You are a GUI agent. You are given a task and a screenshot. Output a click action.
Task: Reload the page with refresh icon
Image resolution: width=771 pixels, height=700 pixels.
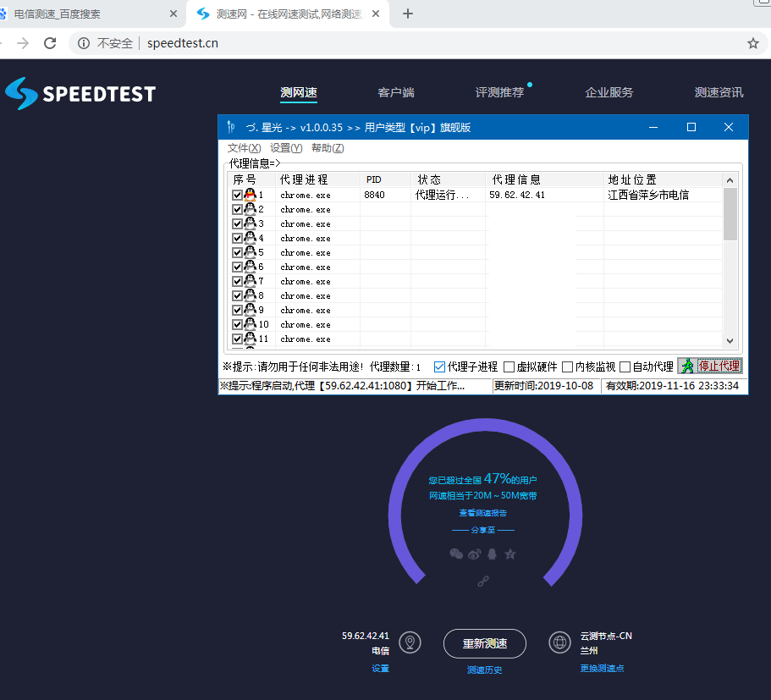point(50,43)
